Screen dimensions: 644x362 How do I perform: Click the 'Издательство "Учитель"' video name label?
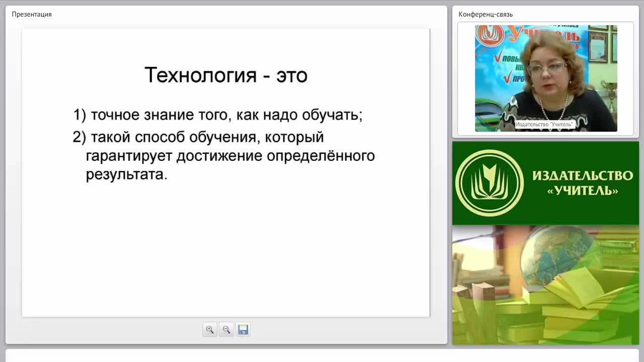click(544, 124)
